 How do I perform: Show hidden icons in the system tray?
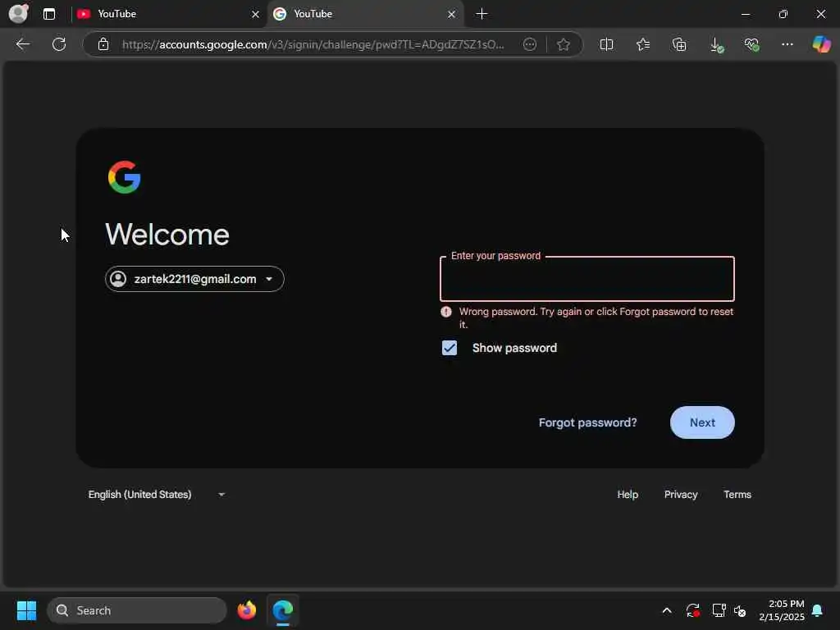coord(666,610)
